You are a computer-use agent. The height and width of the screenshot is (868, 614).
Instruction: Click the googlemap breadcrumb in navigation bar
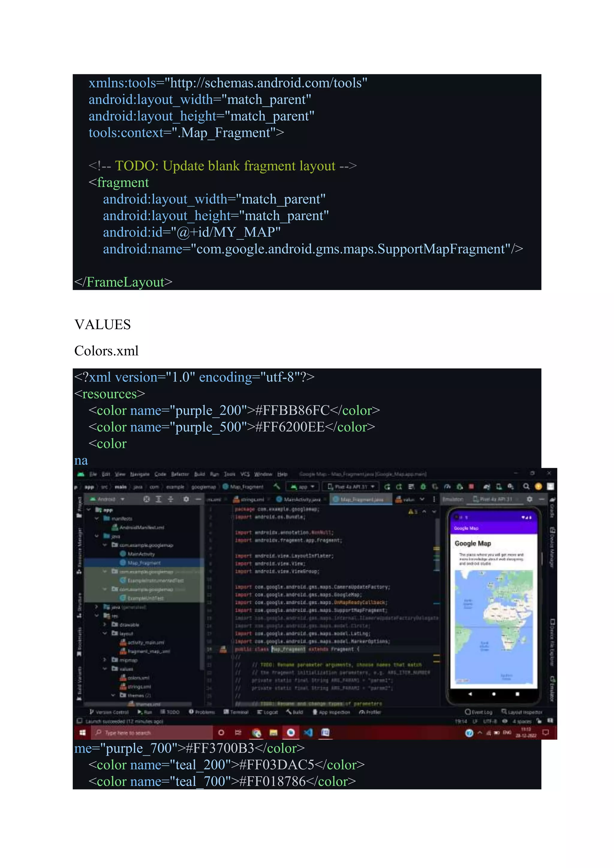(203, 487)
